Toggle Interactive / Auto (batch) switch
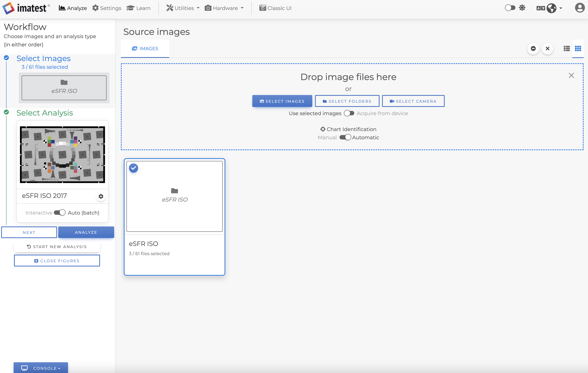The height and width of the screenshot is (373, 588). 60,213
